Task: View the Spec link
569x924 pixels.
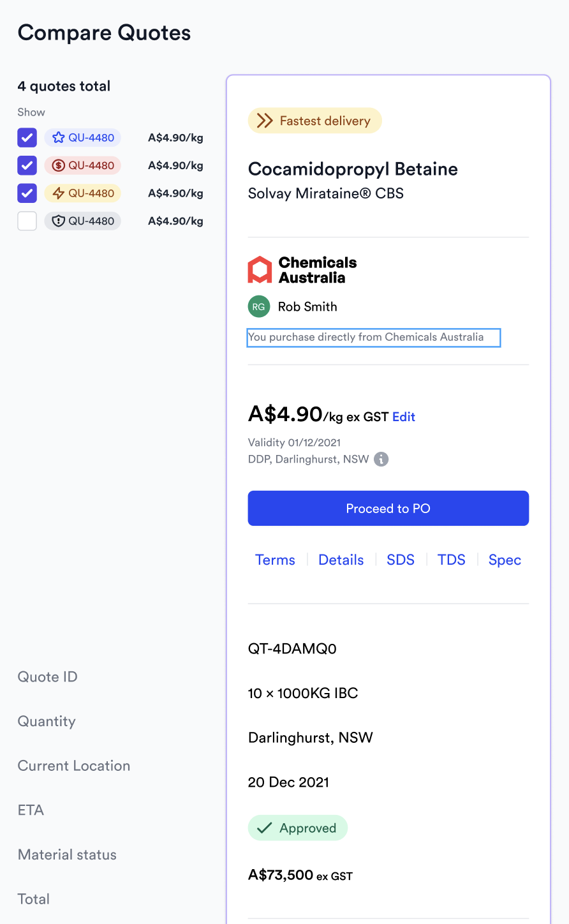Action: [x=505, y=560]
